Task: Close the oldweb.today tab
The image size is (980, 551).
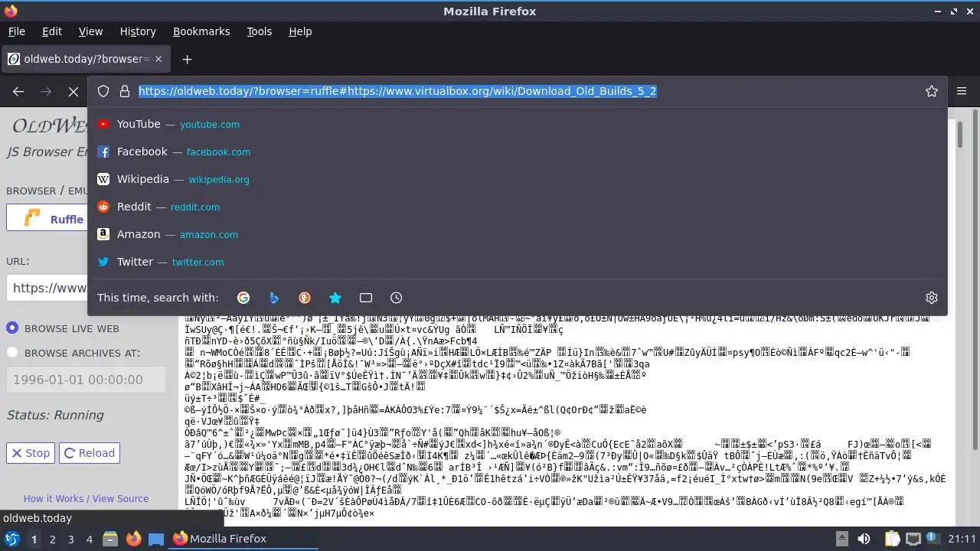Action: coord(158,59)
